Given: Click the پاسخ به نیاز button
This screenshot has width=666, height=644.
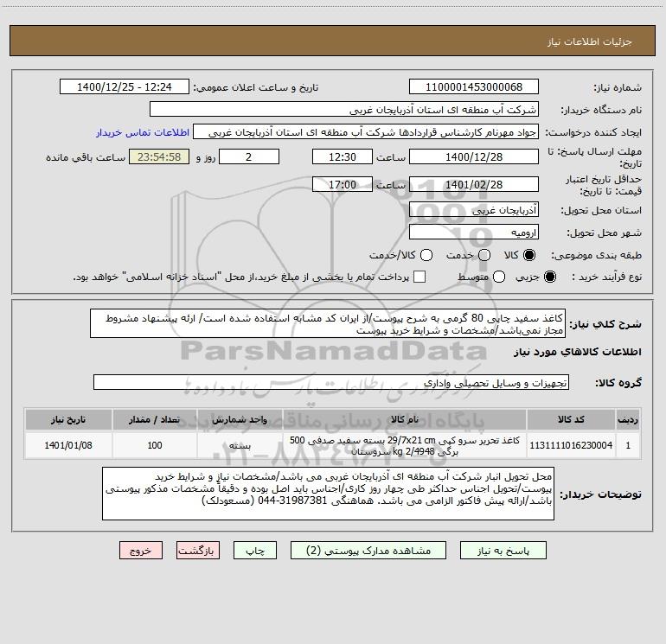Looking at the screenshot, I should (x=503, y=551).
